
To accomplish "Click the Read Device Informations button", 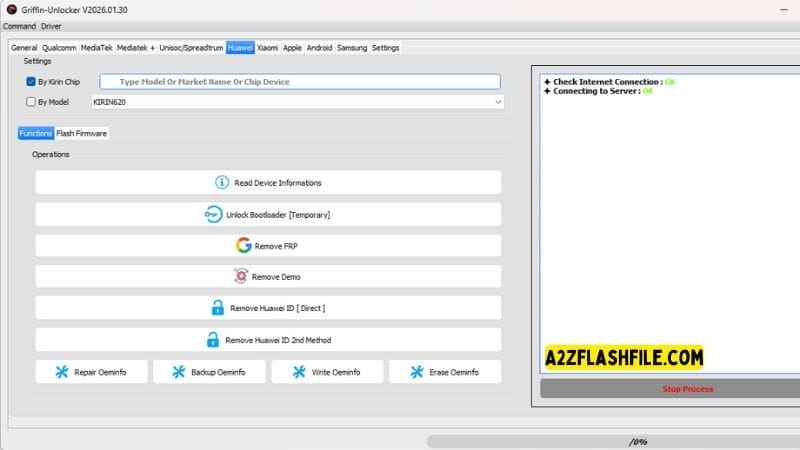I will point(268,182).
